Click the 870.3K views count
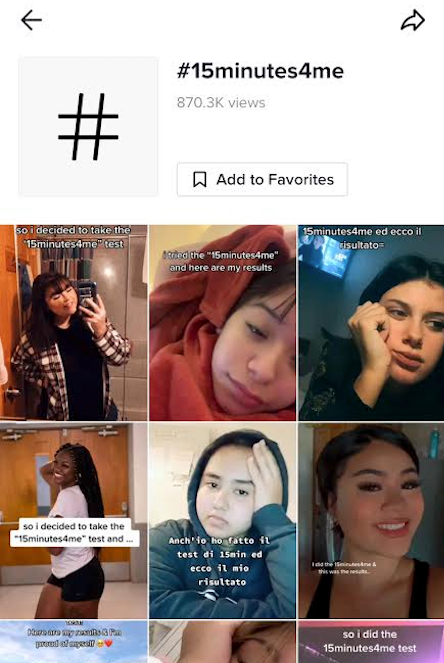Screen dimensions: 444x663 point(221,102)
